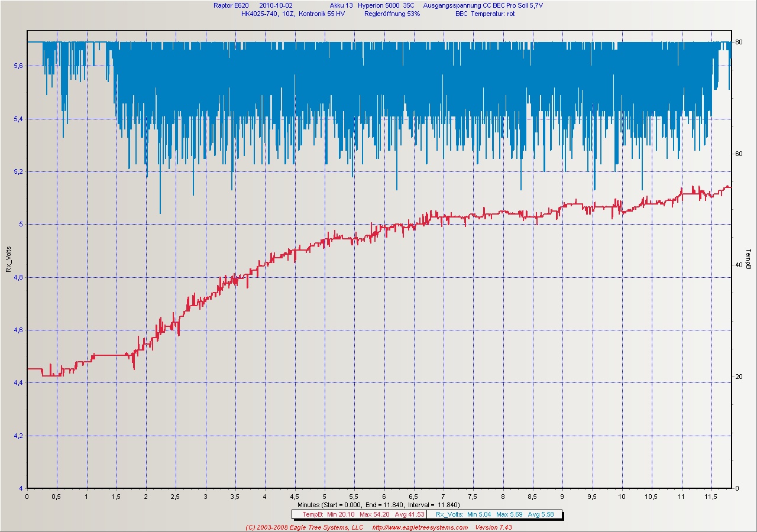Click the eagletreesystems.com URL at the bottom
Screen dimensions: 757x532
click(420, 527)
